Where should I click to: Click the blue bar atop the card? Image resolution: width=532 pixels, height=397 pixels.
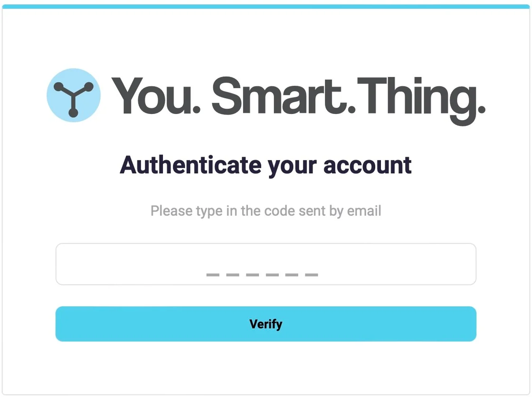click(266, 7)
